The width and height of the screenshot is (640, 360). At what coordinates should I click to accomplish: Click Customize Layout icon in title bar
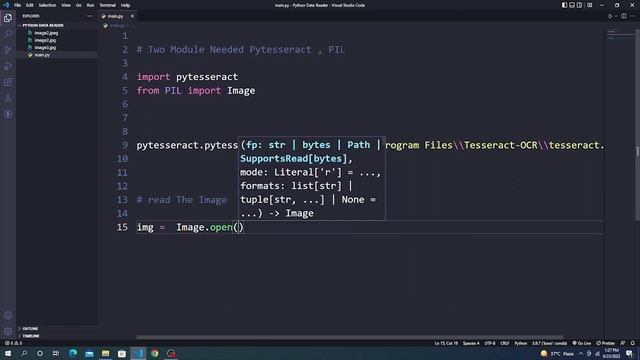589,5
